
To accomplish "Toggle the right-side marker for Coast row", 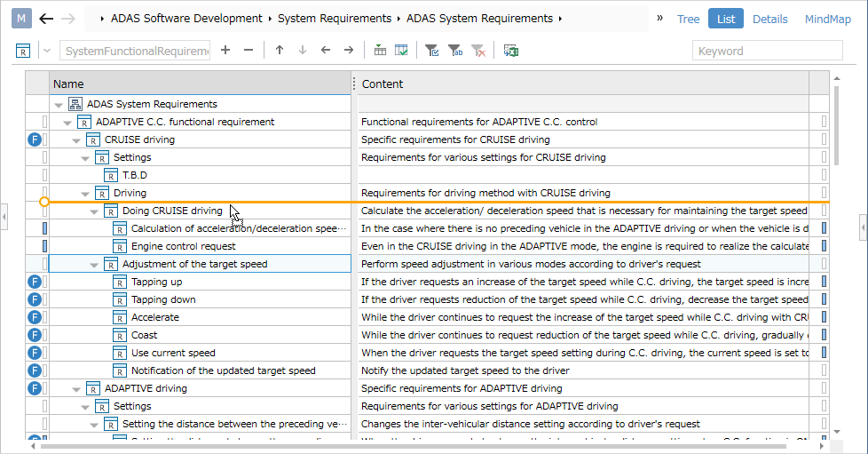I will [x=825, y=335].
